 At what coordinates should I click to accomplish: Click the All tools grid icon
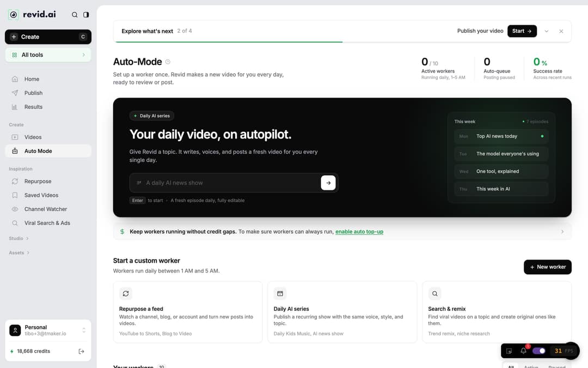point(14,55)
